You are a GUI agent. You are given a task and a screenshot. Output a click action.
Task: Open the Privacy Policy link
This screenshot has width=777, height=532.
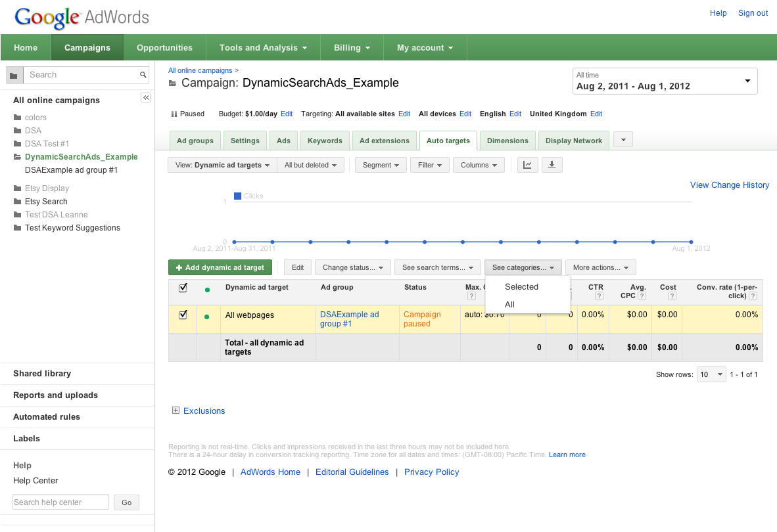pos(432,472)
